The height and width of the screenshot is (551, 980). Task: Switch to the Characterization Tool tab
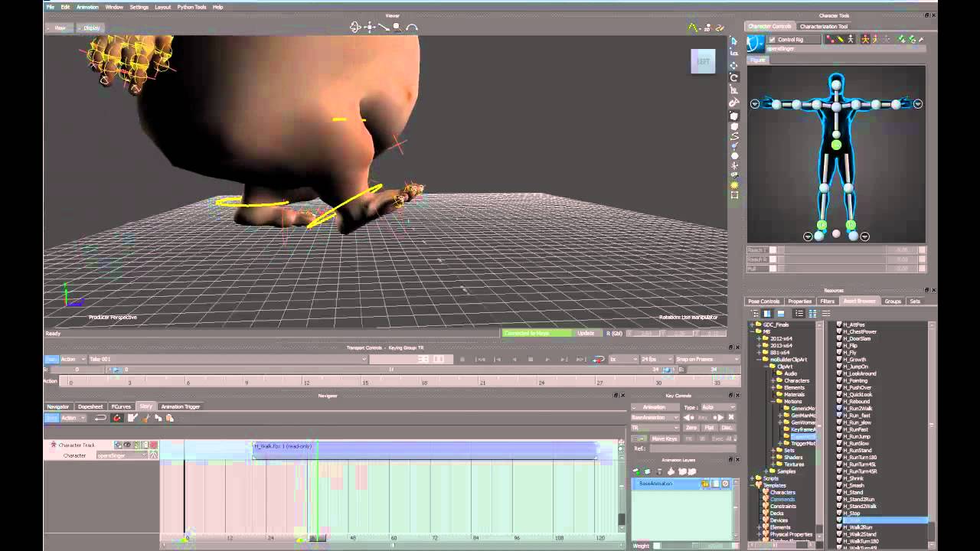pos(824,26)
